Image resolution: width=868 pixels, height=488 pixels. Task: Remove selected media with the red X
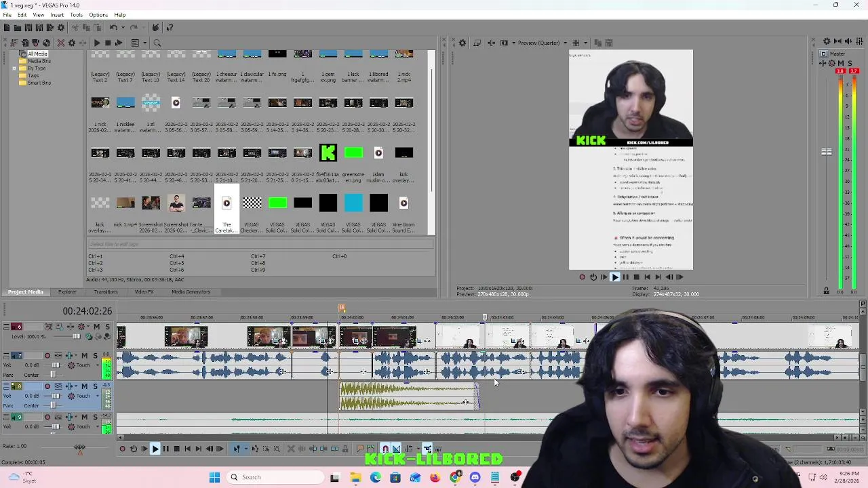[61, 43]
